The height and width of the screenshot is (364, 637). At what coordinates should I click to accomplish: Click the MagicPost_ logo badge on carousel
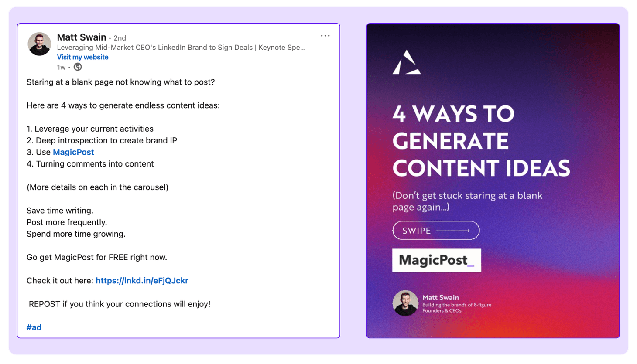click(x=437, y=260)
